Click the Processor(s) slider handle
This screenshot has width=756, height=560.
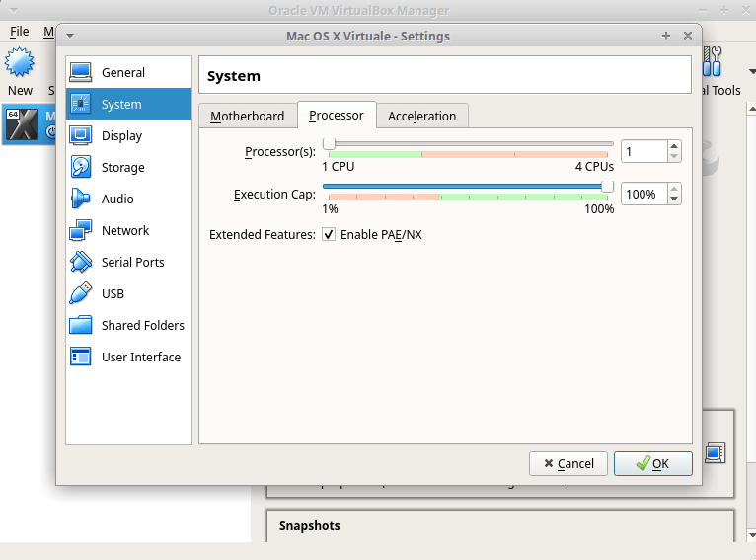pyautogui.click(x=329, y=144)
